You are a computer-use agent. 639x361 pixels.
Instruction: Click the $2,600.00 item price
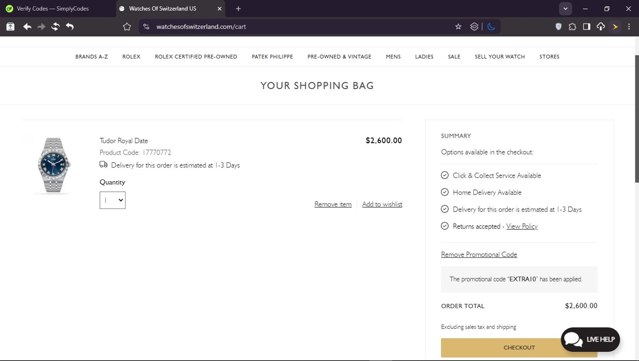383,141
